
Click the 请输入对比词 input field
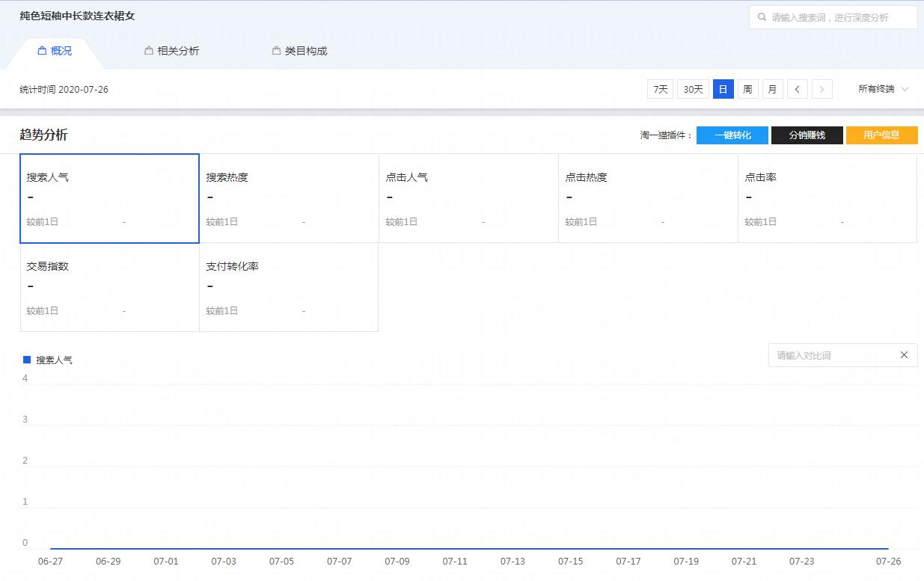point(830,355)
